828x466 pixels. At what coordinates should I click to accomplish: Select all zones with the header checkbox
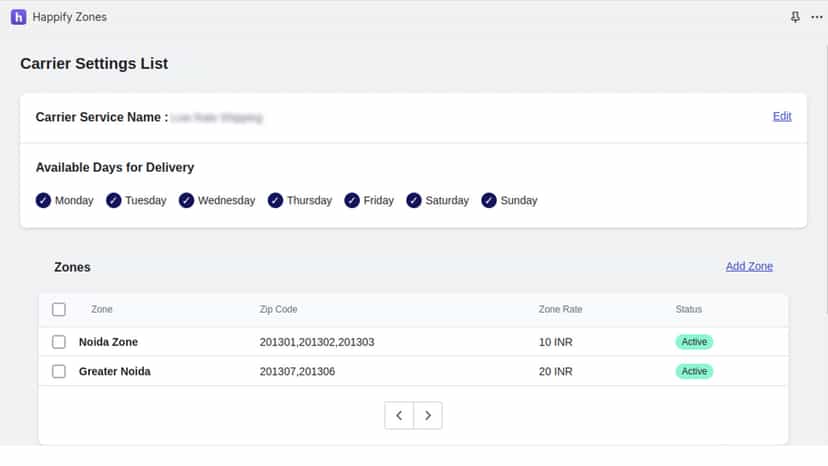59,310
